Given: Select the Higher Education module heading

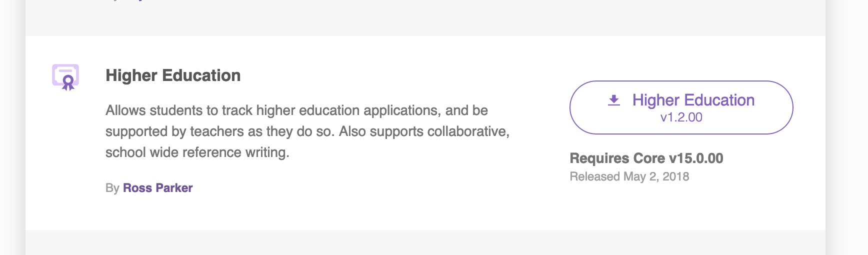Looking at the screenshot, I should tap(173, 75).
